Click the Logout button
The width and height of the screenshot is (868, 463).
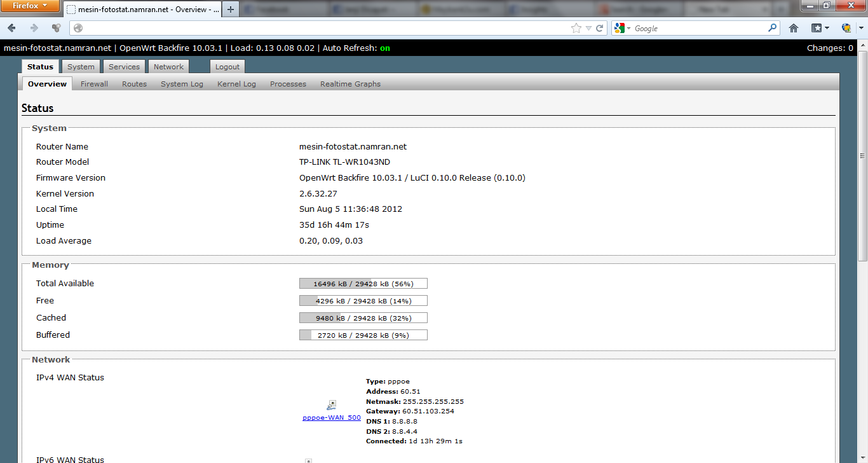tap(227, 67)
